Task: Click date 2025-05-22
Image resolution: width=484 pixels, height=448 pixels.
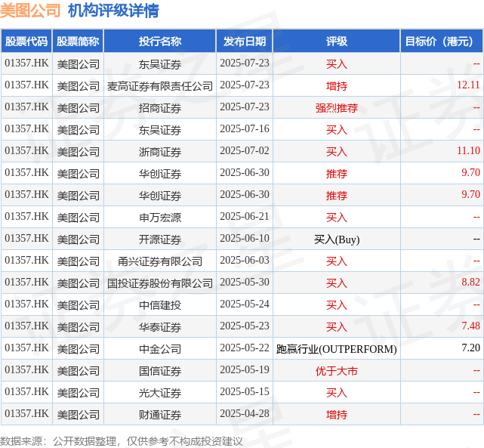Action: 245,348
